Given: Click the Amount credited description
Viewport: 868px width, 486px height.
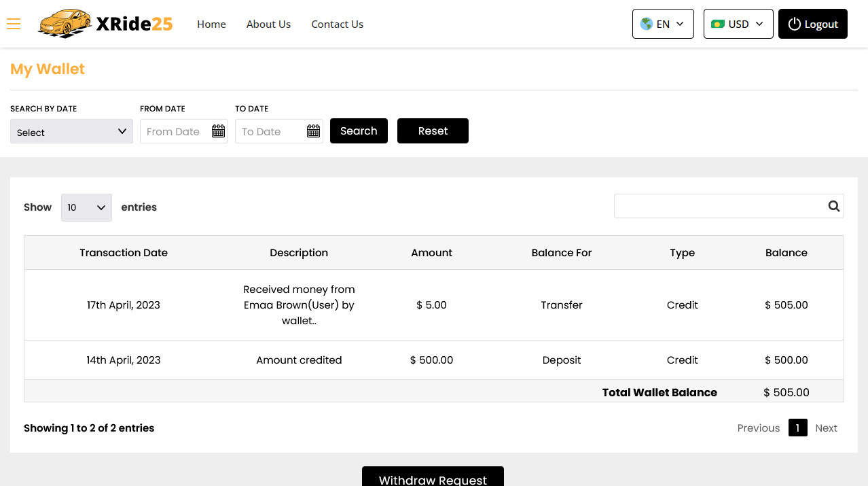Looking at the screenshot, I should coord(299,360).
